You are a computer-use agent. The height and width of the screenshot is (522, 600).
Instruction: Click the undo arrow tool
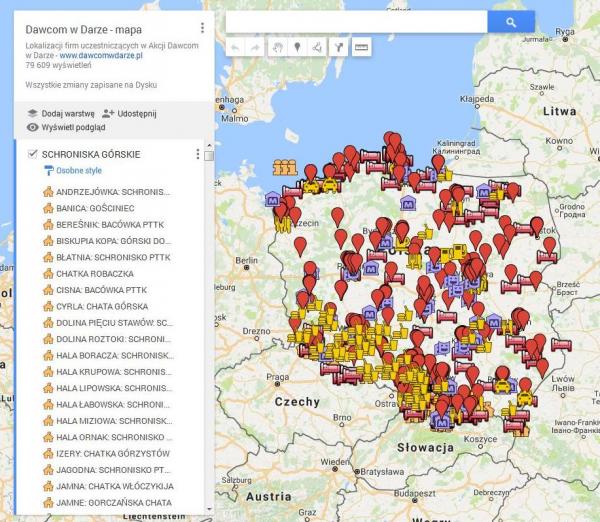235,47
